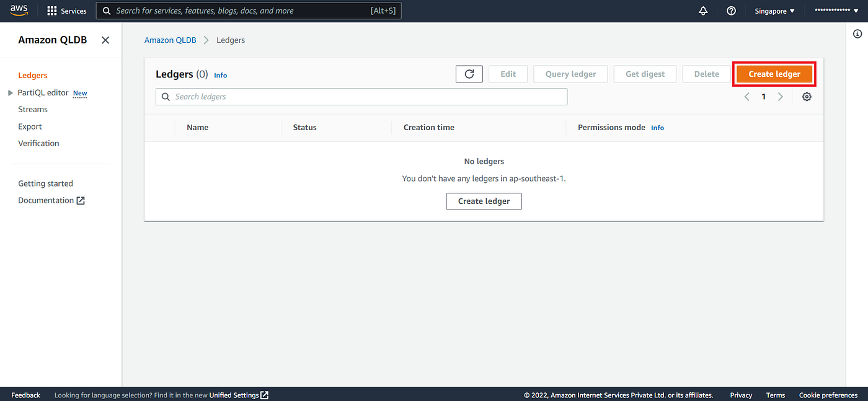Expand the PartiQL editor section
Image resolution: width=868 pixels, height=401 pixels.
coord(11,92)
